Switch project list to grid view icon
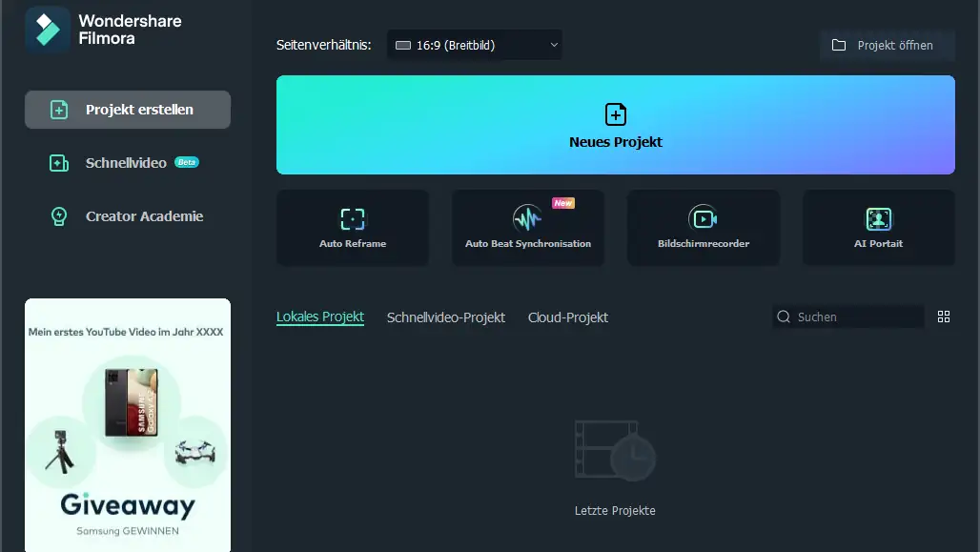 point(944,317)
